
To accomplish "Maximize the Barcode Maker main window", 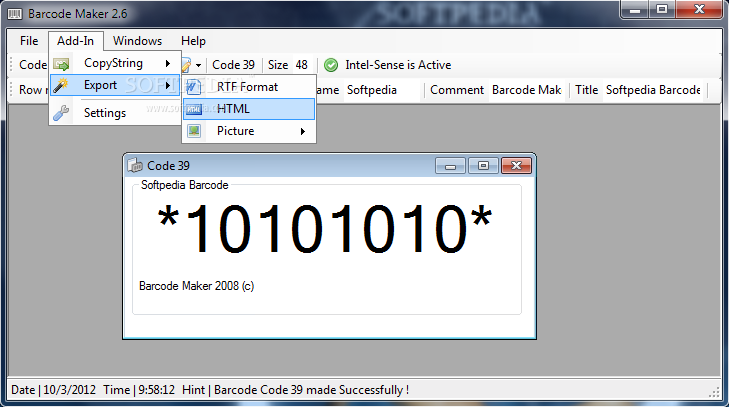I will pos(663,10).
